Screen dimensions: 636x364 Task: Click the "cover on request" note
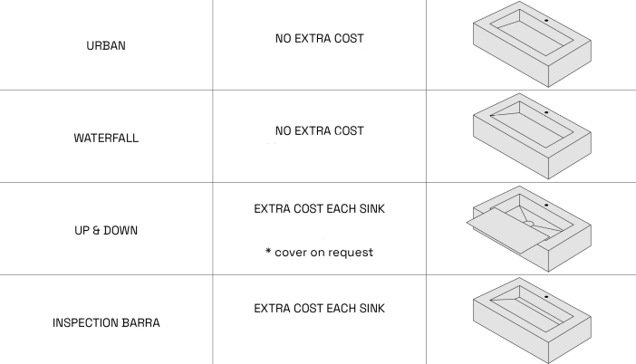(x=319, y=252)
